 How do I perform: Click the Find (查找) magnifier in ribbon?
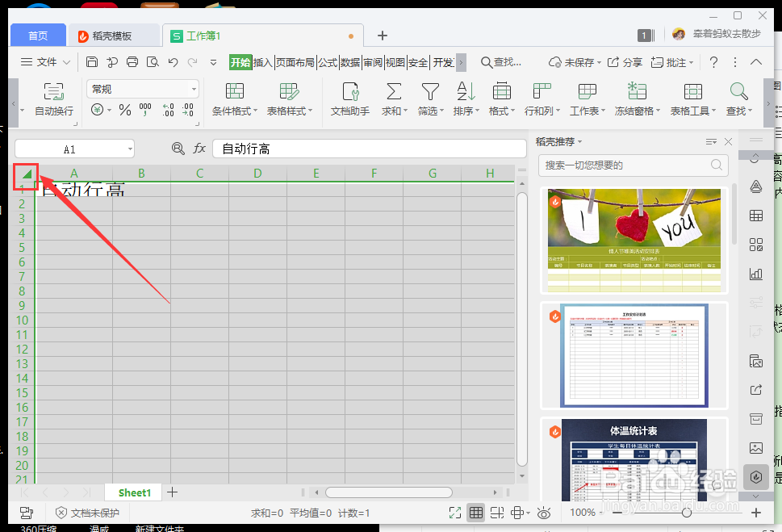click(x=738, y=91)
